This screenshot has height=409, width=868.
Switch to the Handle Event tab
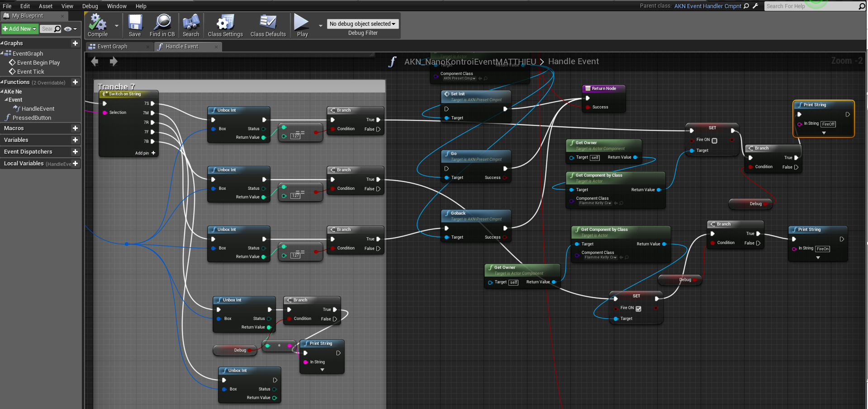pos(187,47)
